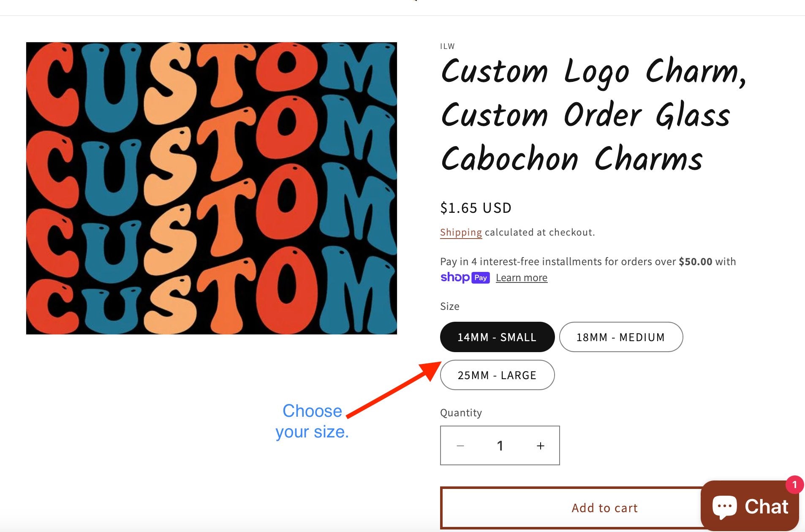
Task: Click inside the quantity input field
Action: coord(500,445)
